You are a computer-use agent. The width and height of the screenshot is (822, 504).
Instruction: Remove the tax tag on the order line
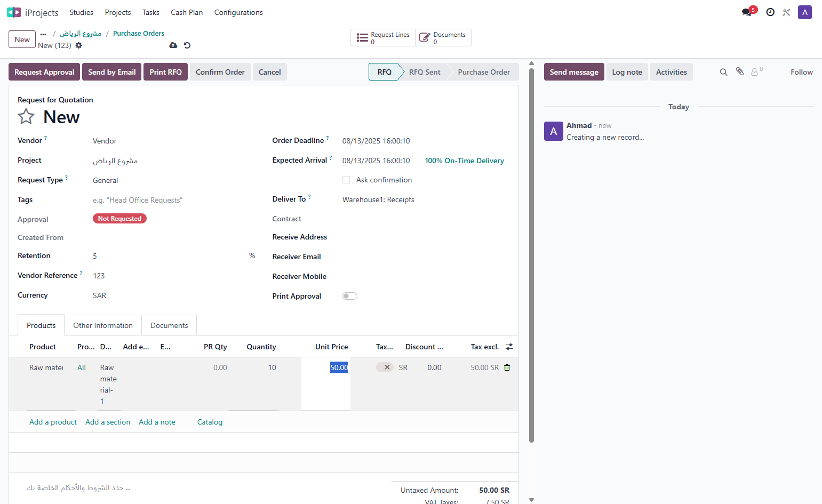click(387, 367)
